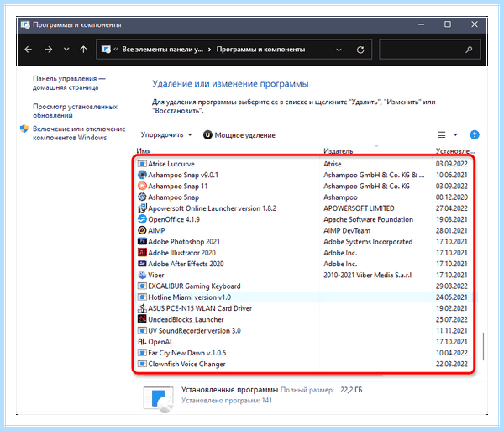Click the vertical scrollbar thumb
The width and height of the screenshot is (504, 431).
tap(483, 346)
